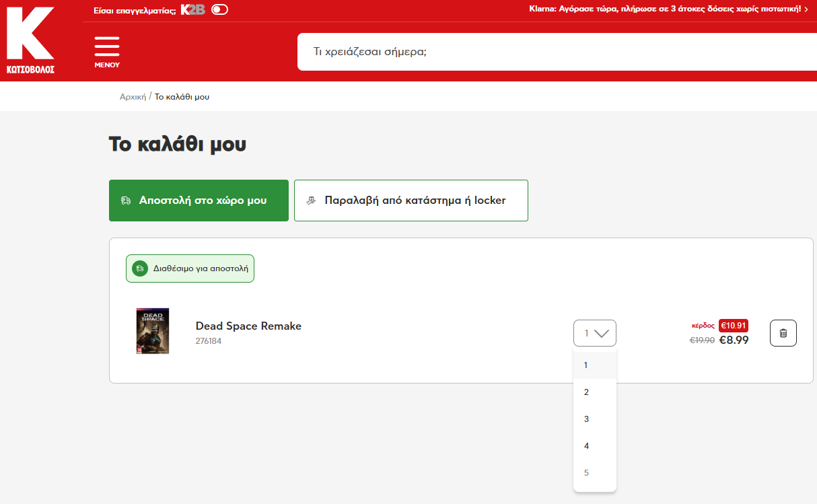Select 'Παραλαβή από κατάστημα ή locker' tab

pyautogui.click(x=411, y=201)
